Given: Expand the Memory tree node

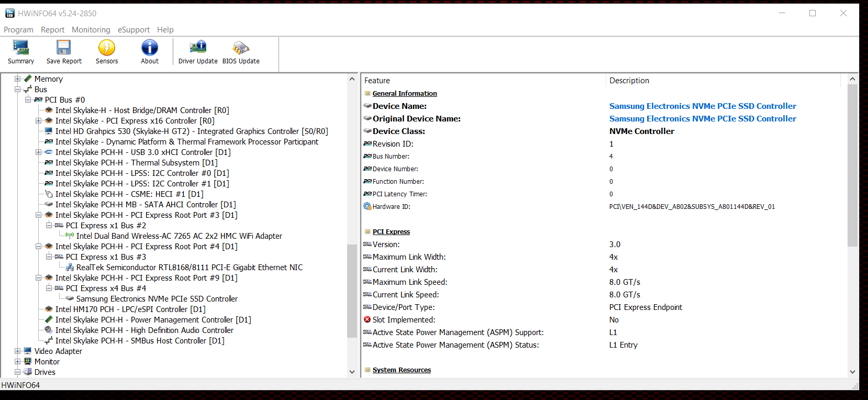Looking at the screenshot, I should click(x=17, y=79).
